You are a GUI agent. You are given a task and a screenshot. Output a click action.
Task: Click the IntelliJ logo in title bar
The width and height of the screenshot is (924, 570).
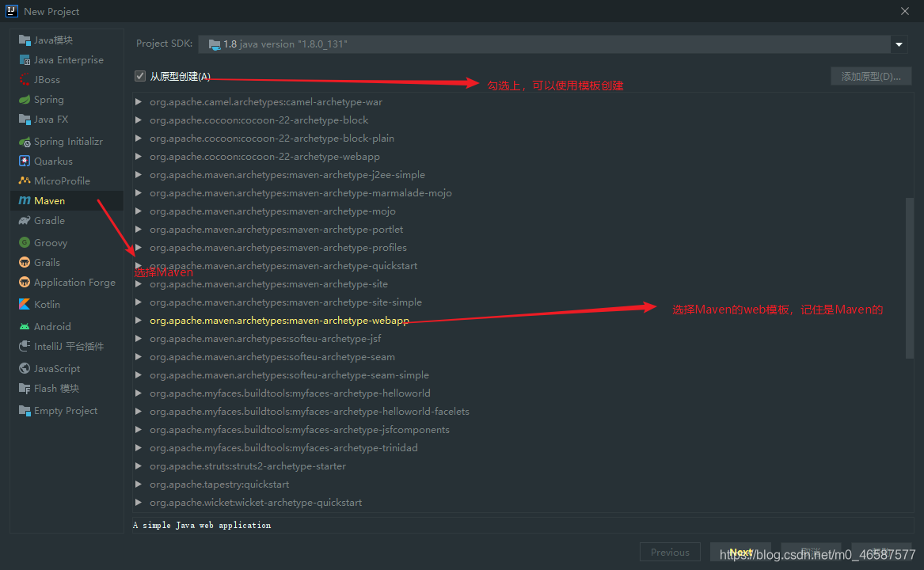point(11,10)
